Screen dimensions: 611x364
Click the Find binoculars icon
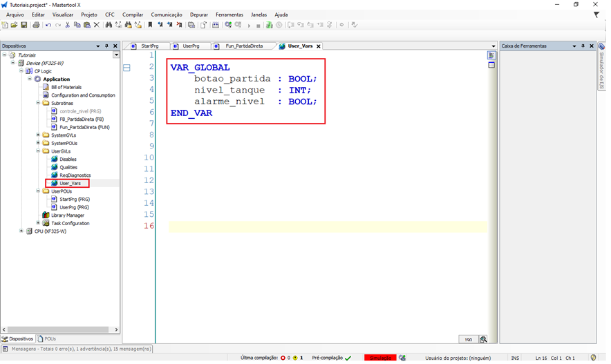pos(109,25)
